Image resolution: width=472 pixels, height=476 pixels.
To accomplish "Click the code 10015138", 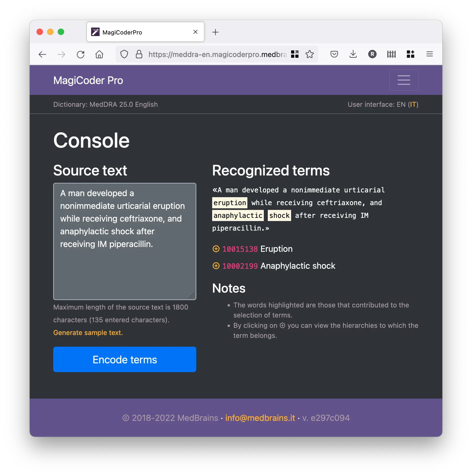I will click(x=240, y=249).
